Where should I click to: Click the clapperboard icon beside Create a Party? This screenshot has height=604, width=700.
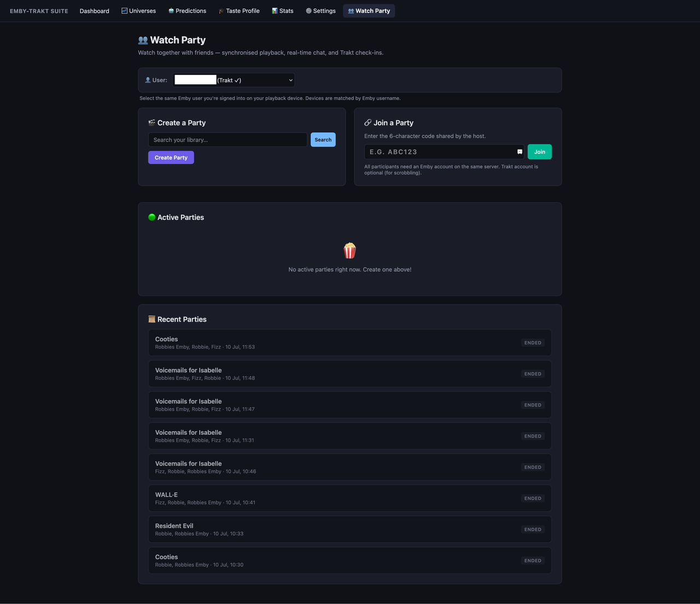[152, 123]
